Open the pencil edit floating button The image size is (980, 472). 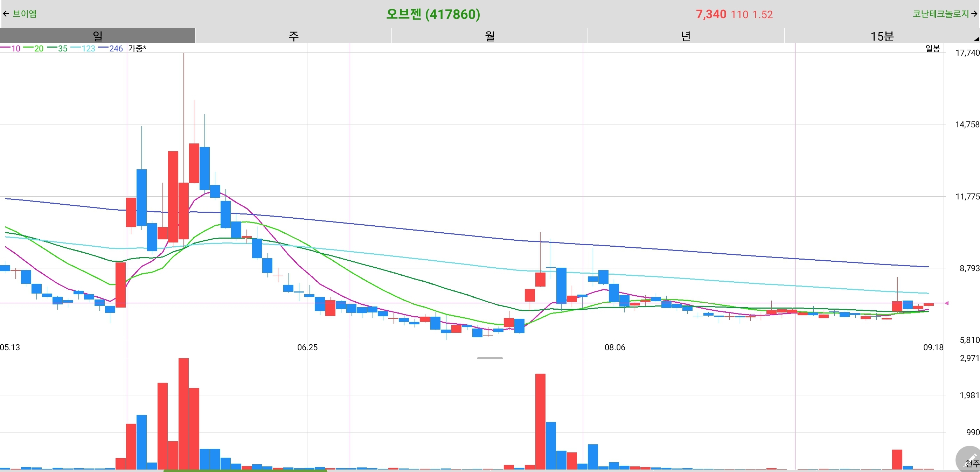click(970, 459)
